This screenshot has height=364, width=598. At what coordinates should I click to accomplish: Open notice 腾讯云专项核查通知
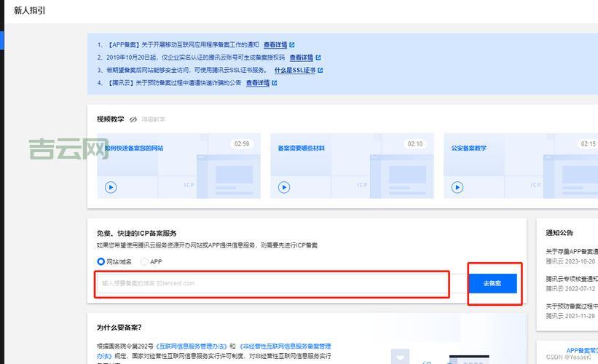pos(572,279)
